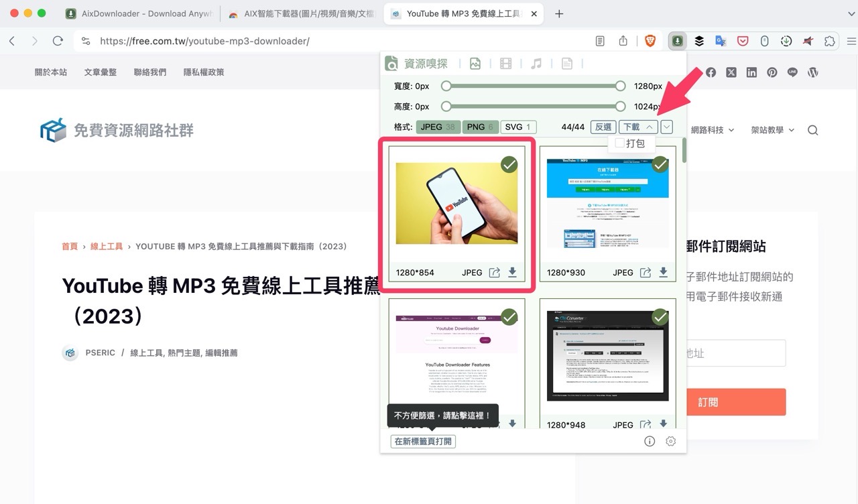The image size is (858, 504).
Task: Deselect the ClipConverter image checkmark
Action: [x=660, y=316]
